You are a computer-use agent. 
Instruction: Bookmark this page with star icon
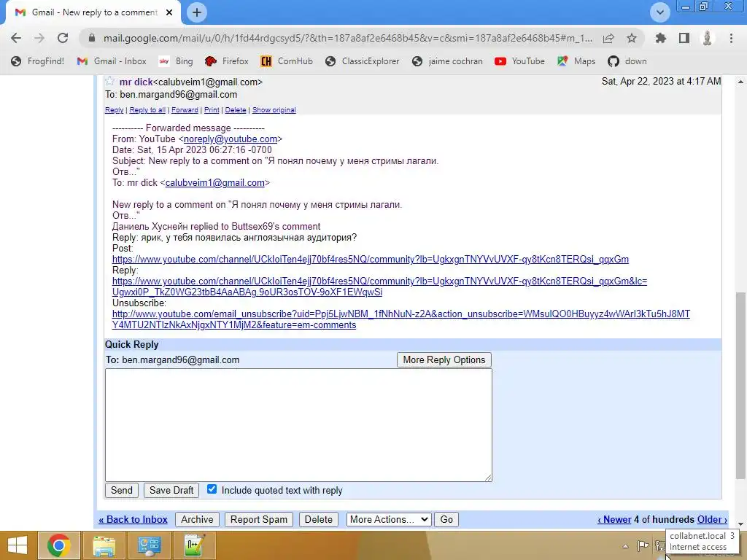pyautogui.click(x=632, y=38)
